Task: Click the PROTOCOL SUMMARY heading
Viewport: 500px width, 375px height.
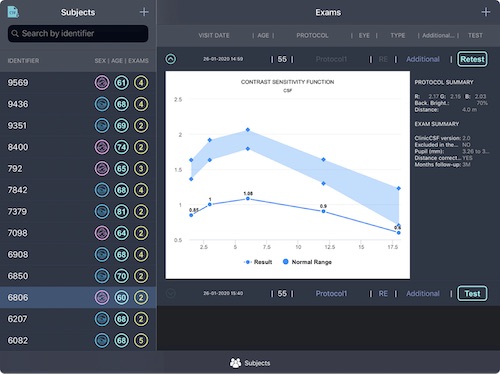Action: point(444,82)
